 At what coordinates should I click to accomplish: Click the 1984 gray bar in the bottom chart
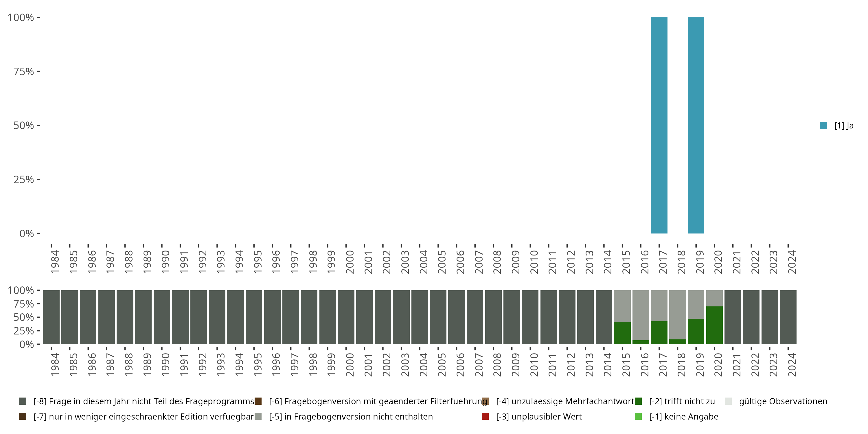click(x=51, y=317)
